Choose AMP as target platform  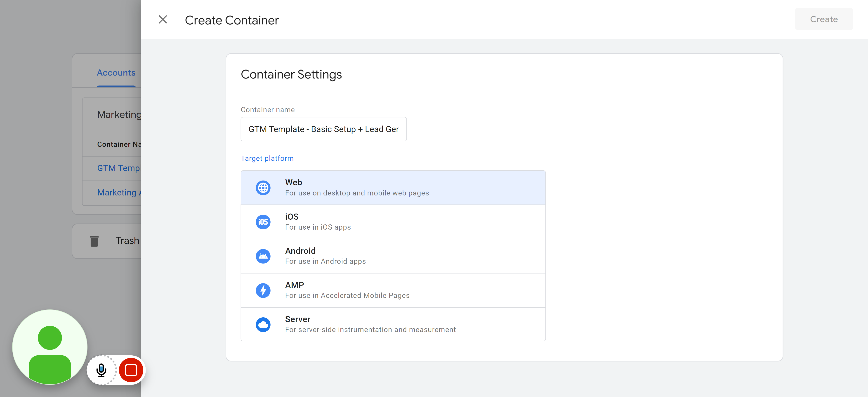(x=393, y=290)
